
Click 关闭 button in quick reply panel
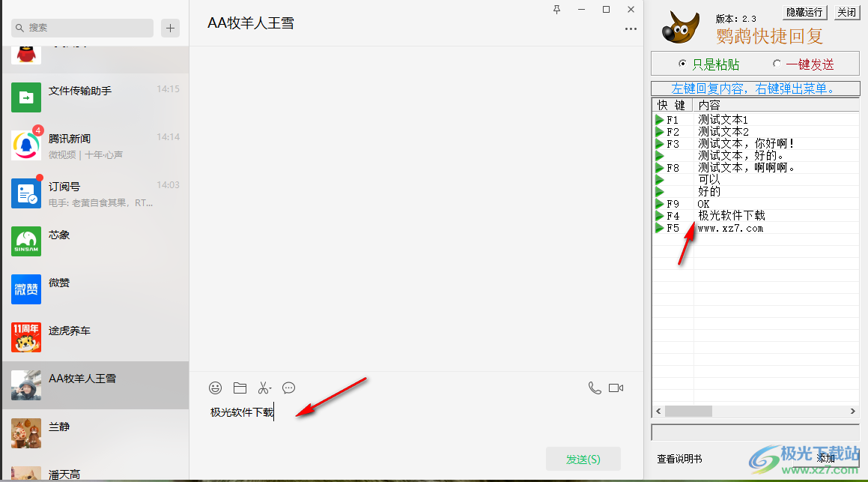[x=847, y=12]
